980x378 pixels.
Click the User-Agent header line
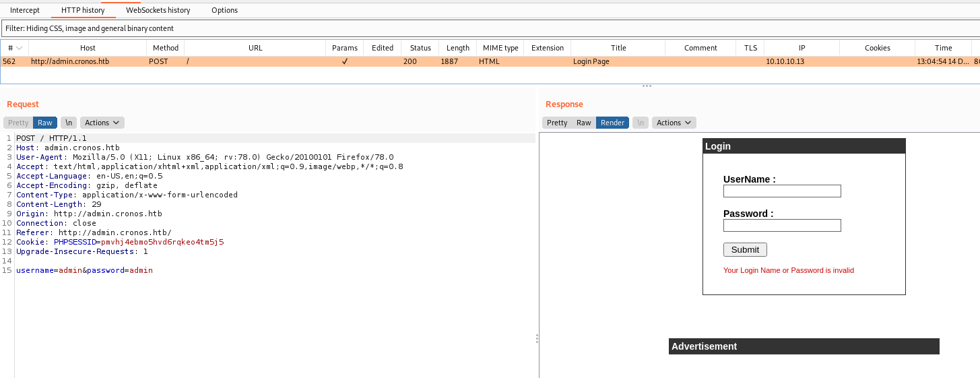click(x=205, y=157)
